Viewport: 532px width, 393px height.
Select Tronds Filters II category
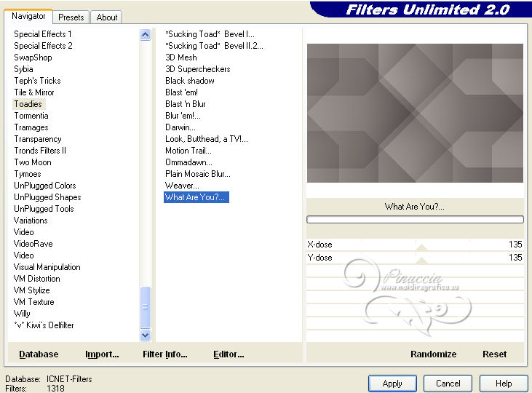40,151
